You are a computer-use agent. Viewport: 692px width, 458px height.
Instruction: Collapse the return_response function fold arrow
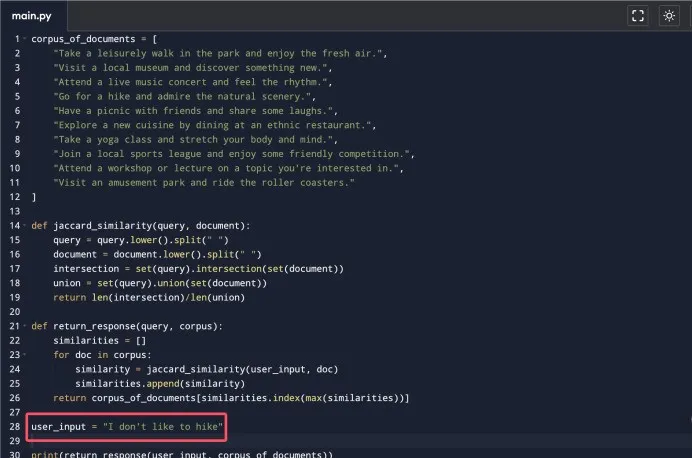point(25,327)
